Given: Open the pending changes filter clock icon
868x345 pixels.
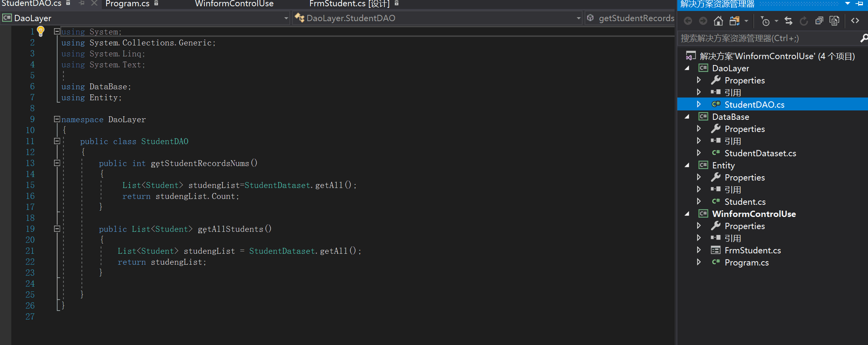Looking at the screenshot, I should tap(765, 21).
